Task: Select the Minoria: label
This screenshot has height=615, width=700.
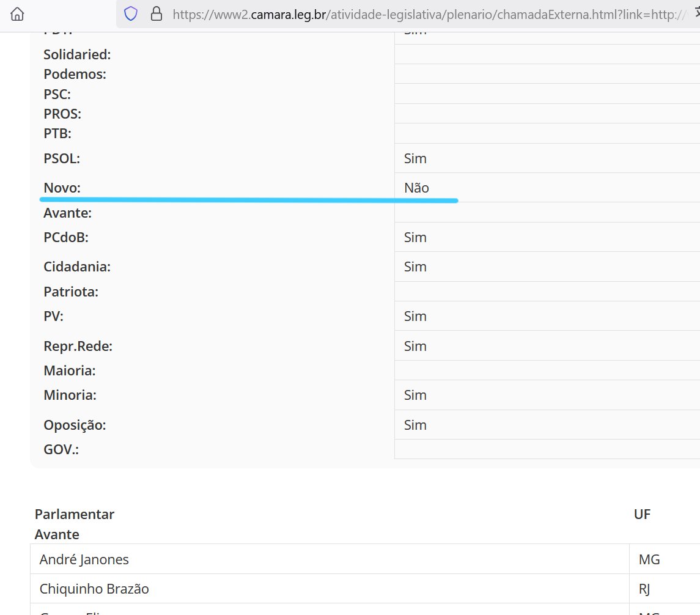Action: pos(70,396)
